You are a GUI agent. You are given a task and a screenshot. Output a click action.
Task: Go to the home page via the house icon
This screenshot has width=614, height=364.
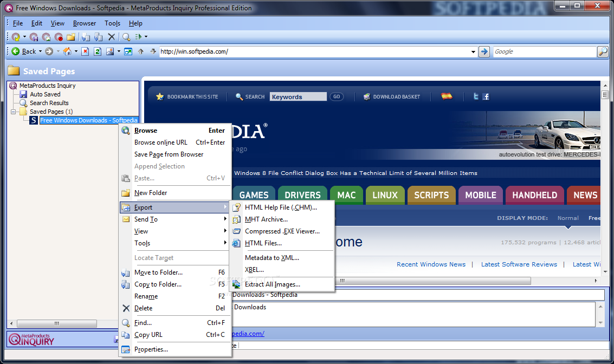[67, 51]
